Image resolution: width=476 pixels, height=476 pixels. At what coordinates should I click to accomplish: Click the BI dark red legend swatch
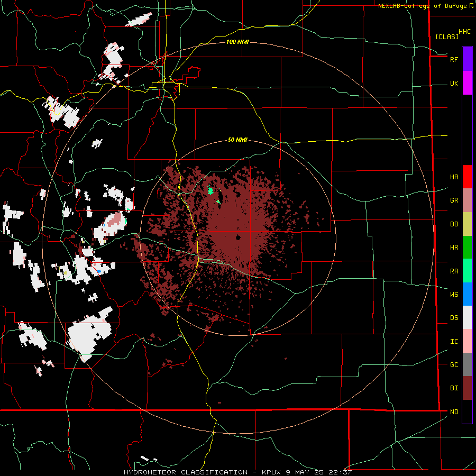pos(467,388)
